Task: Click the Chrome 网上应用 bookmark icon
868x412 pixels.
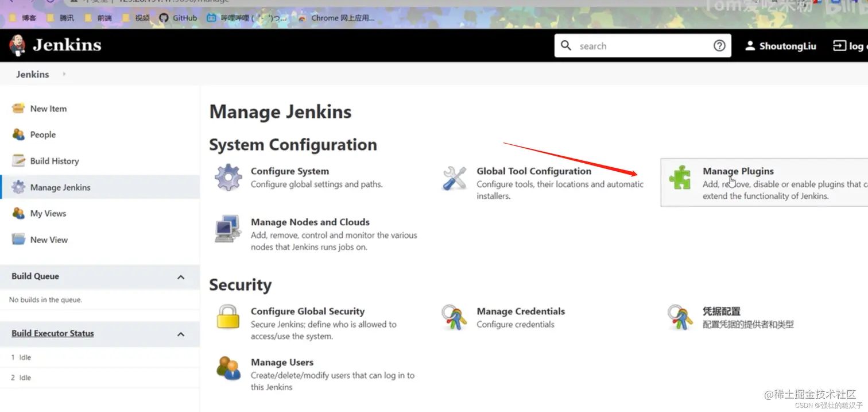Action: coord(302,18)
